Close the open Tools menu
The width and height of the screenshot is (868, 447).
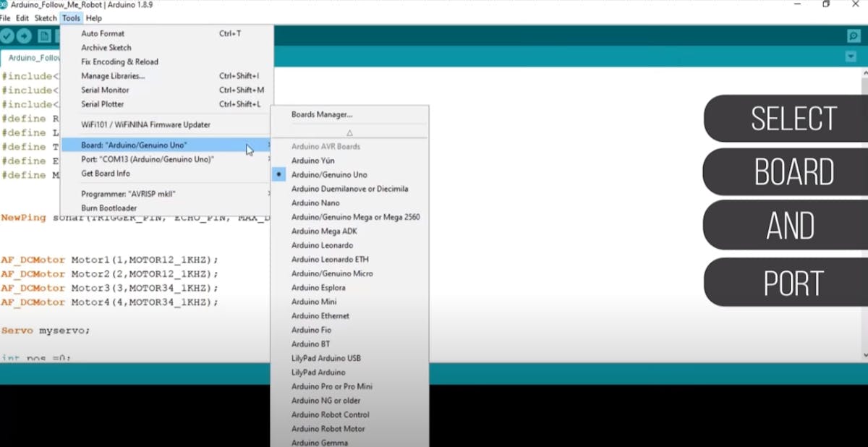[72, 18]
